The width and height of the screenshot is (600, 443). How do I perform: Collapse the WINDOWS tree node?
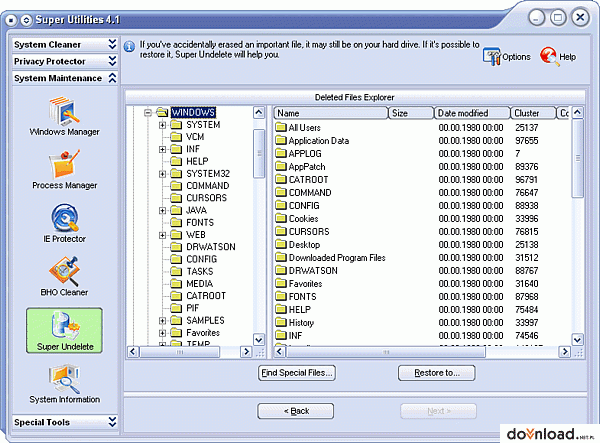[148, 112]
